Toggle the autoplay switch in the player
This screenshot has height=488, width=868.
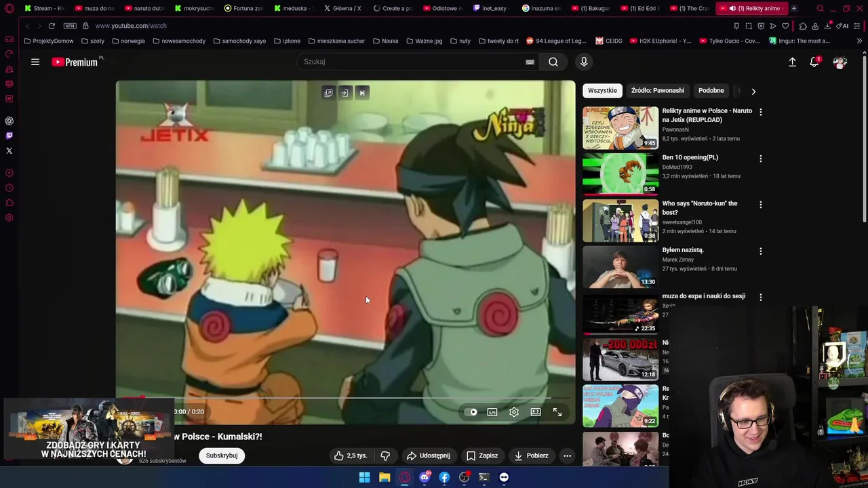(x=473, y=412)
